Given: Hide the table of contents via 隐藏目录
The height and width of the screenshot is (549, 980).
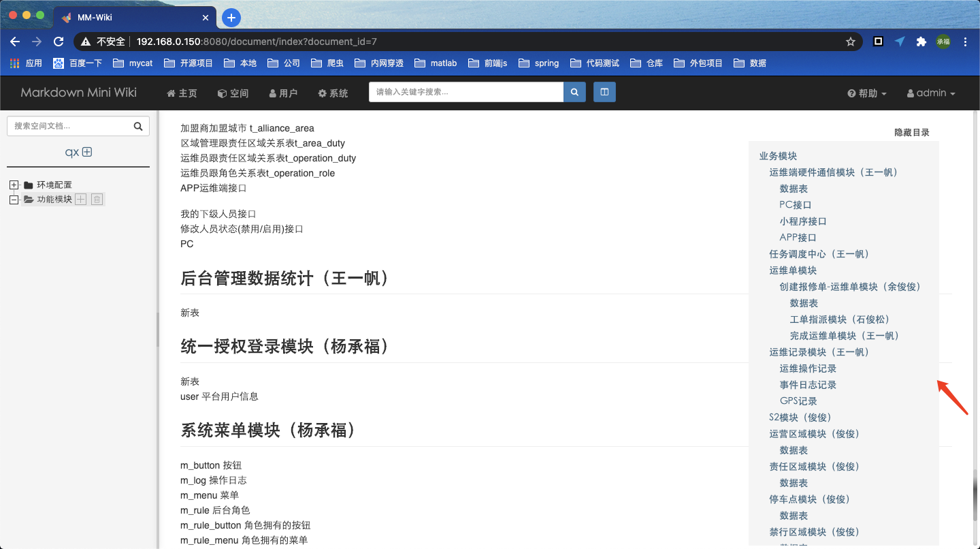Looking at the screenshot, I should click(x=911, y=132).
